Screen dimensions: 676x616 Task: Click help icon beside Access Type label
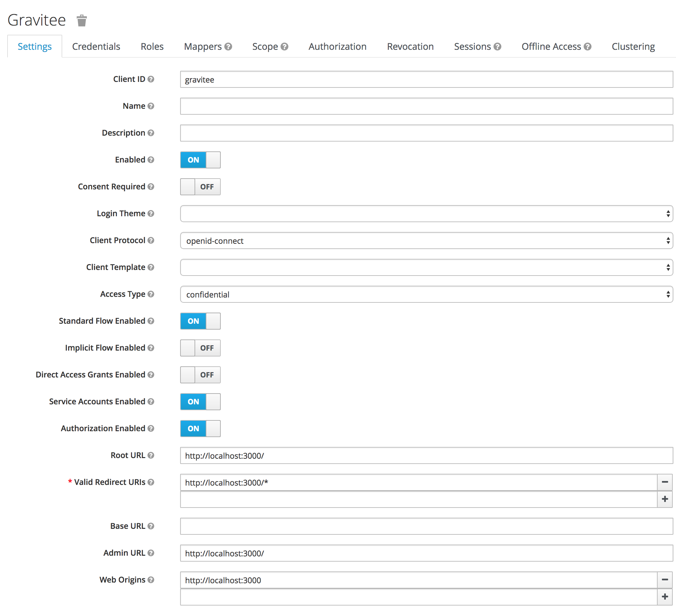151,294
